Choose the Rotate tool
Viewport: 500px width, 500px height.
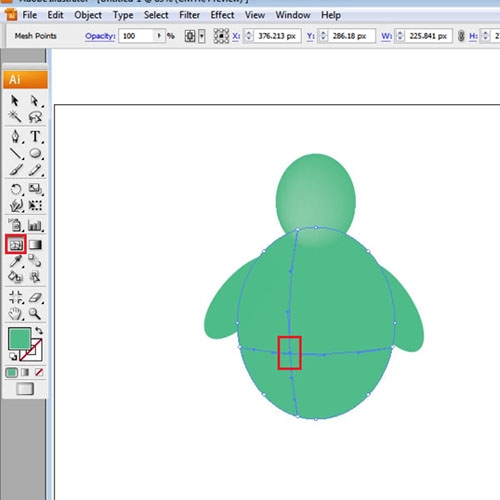(16, 189)
